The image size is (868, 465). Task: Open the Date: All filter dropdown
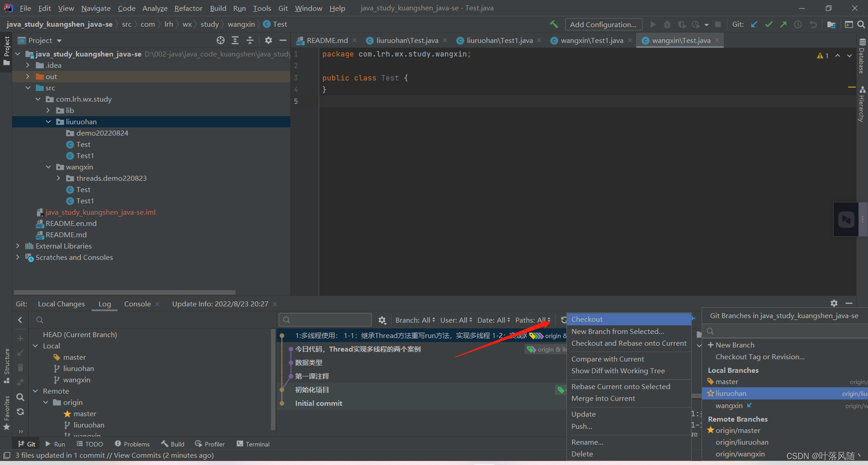tap(494, 320)
